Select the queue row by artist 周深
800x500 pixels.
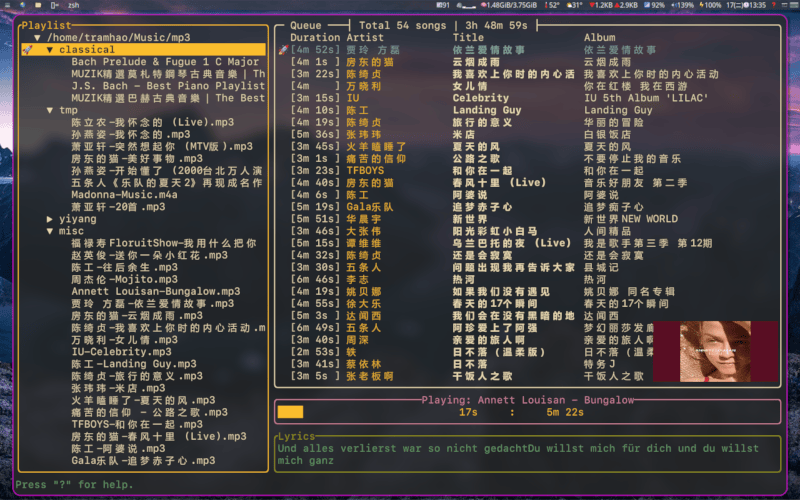(528, 340)
